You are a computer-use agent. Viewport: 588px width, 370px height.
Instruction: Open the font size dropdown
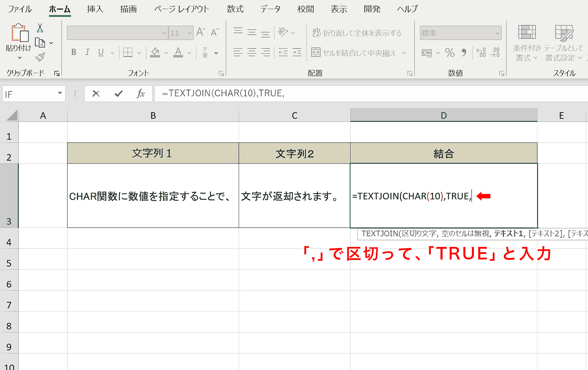[190, 33]
